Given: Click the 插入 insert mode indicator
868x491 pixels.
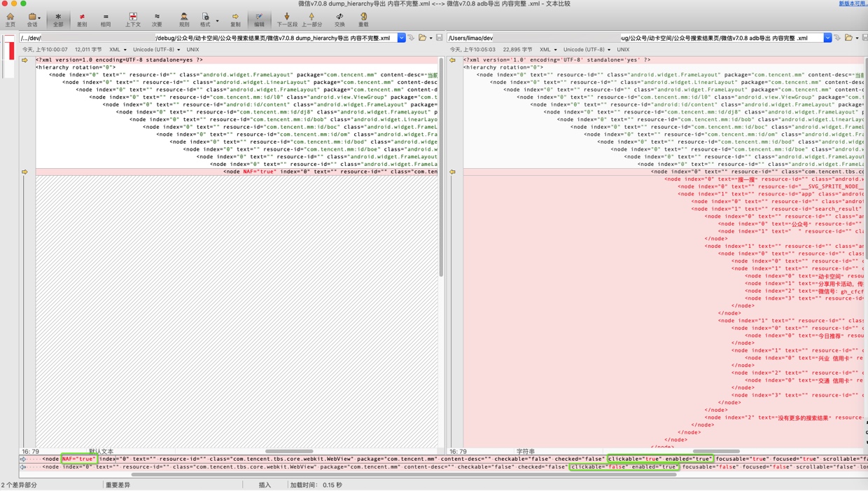Looking at the screenshot, I should coord(265,485).
